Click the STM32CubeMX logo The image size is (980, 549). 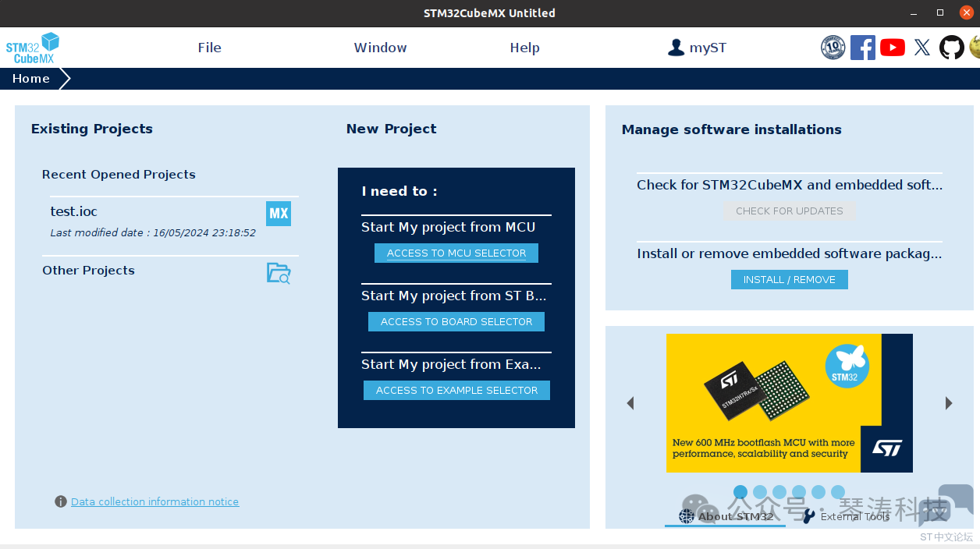(x=33, y=48)
